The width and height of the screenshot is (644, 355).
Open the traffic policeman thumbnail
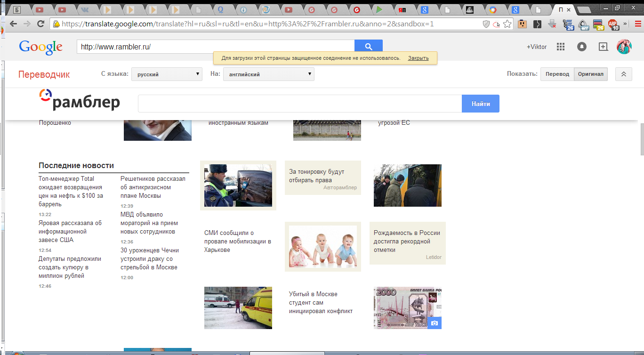238,186
